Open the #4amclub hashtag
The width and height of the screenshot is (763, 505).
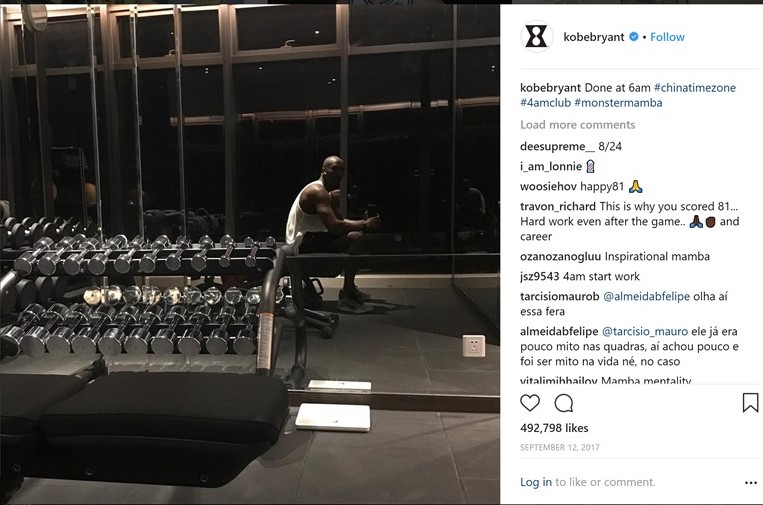[x=545, y=103]
